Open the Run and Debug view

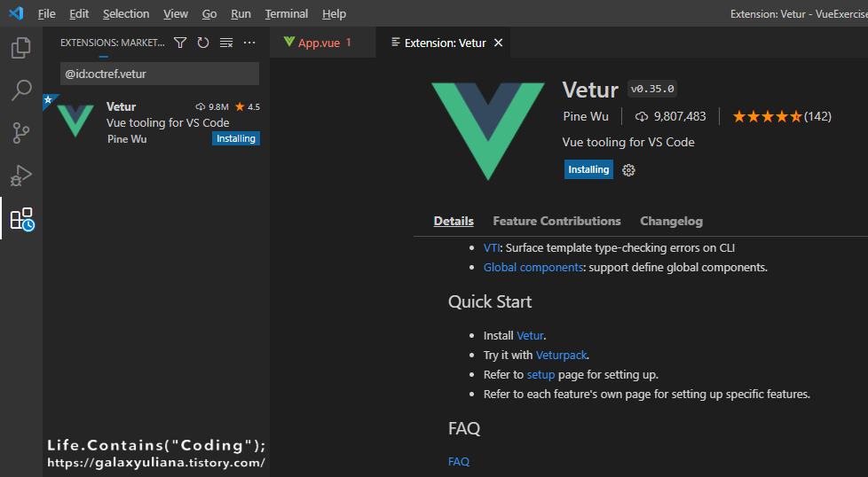21,176
